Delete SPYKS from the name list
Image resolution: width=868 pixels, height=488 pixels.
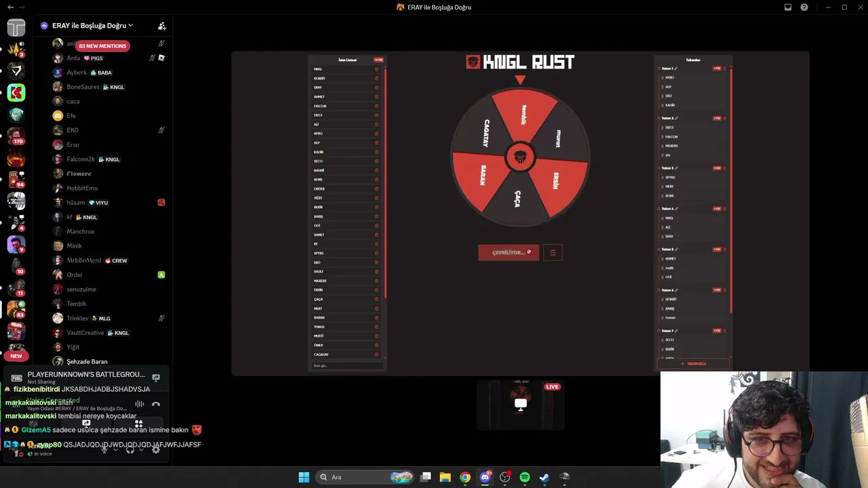[376, 253]
